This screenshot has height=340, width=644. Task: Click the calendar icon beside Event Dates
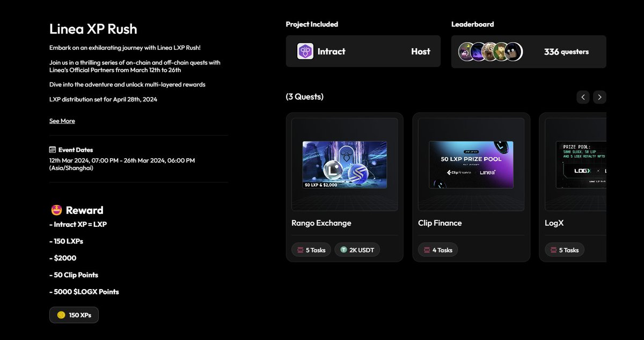(53, 150)
